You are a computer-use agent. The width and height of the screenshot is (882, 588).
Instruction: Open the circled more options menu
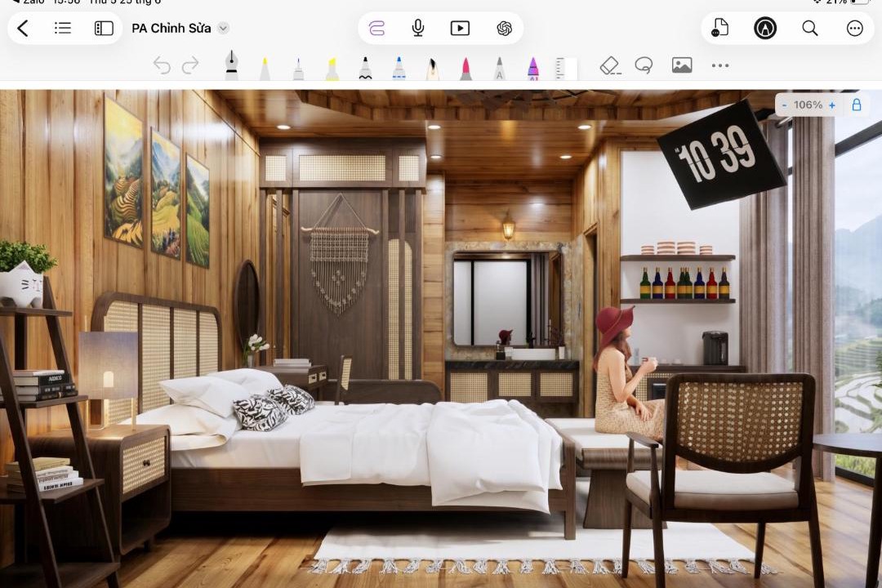854,28
